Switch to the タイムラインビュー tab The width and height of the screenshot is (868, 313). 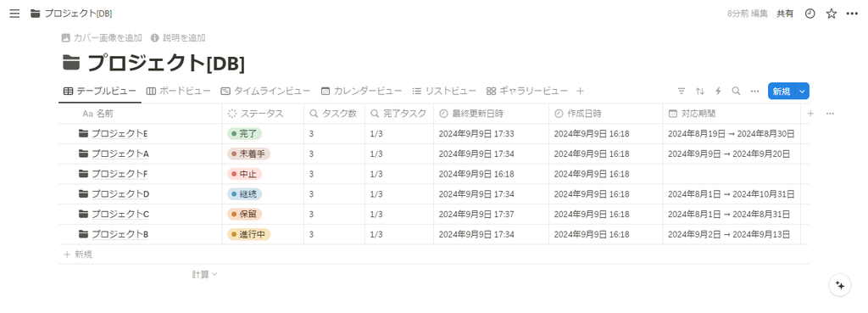[265, 91]
